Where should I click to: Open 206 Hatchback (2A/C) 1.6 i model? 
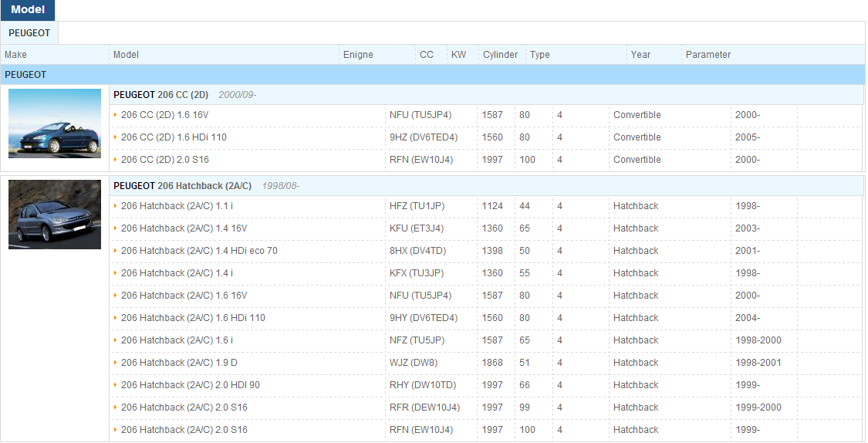tap(177, 340)
